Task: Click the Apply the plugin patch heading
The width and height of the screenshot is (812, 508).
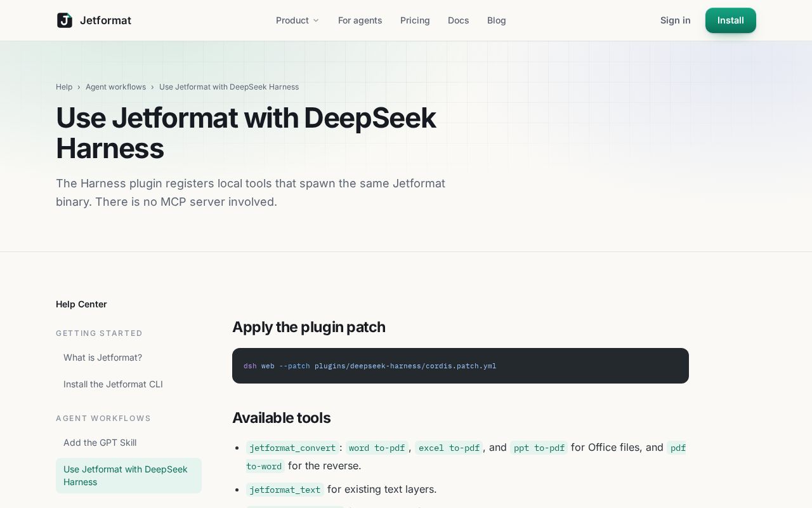Action: (309, 327)
